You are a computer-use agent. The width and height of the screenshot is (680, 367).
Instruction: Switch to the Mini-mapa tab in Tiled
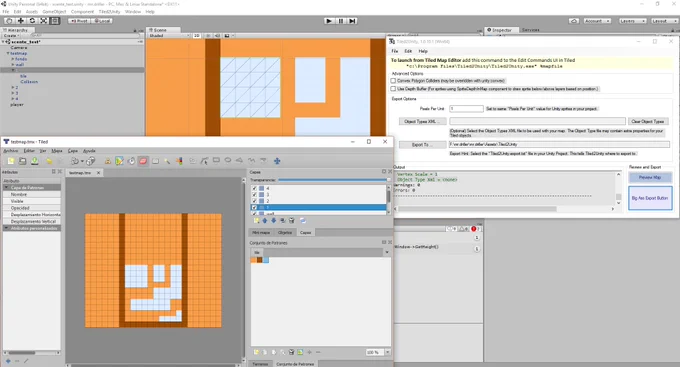tap(261, 233)
